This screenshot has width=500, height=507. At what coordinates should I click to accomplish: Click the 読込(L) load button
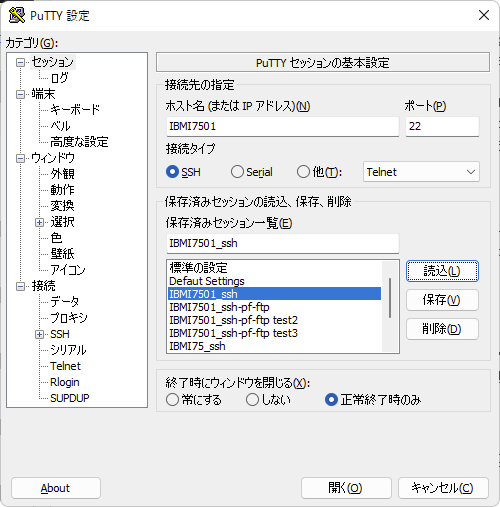click(x=442, y=271)
